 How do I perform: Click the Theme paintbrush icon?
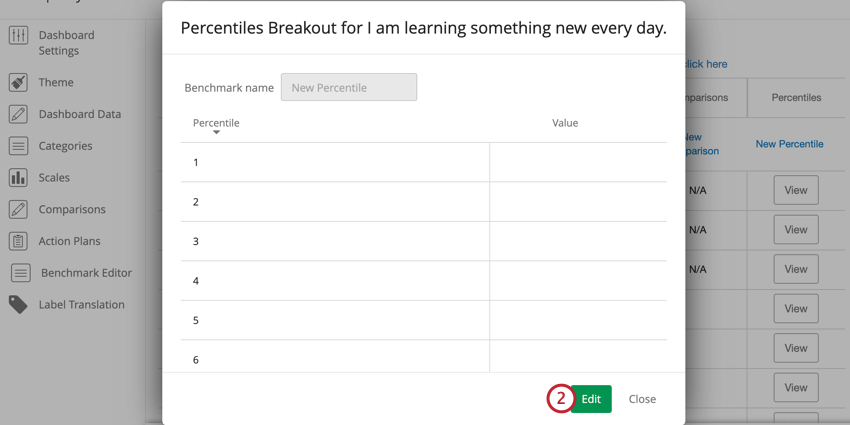18,82
